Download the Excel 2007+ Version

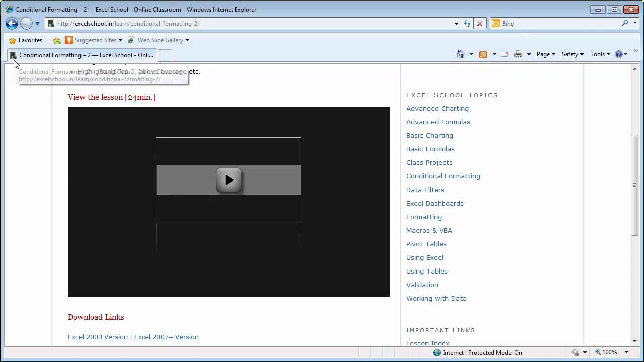pyautogui.click(x=167, y=337)
